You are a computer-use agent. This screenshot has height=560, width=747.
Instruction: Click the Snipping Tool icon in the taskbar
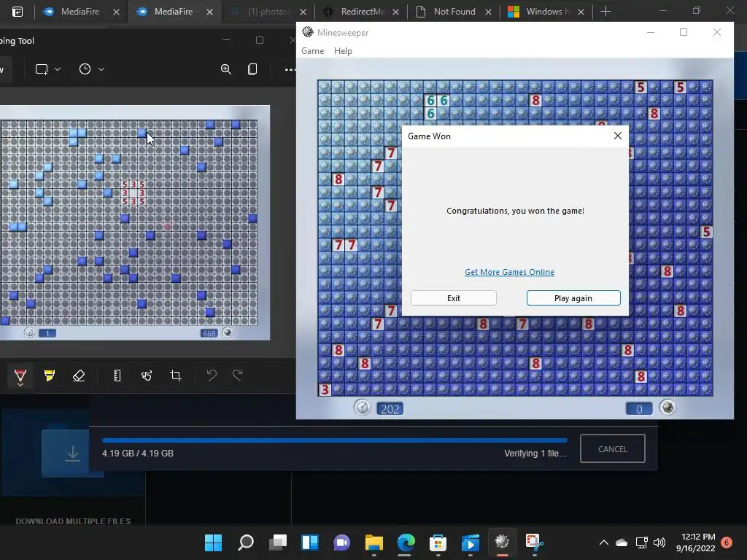[x=534, y=542]
